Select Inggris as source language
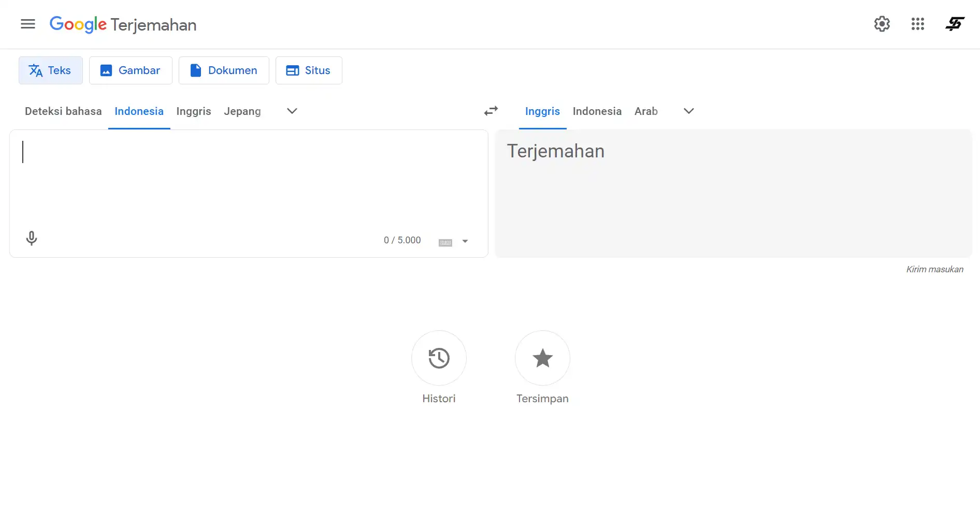The image size is (980, 513). (x=194, y=111)
